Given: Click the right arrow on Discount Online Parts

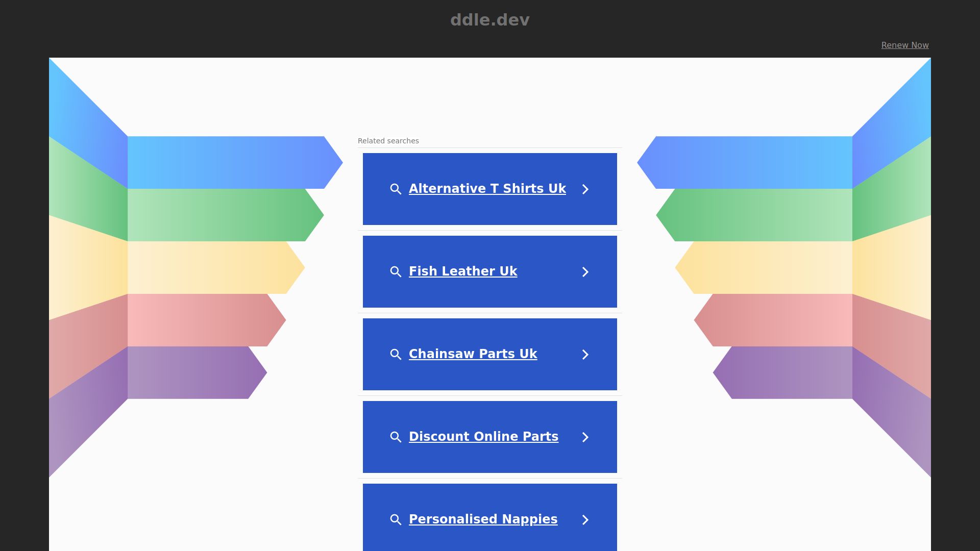Looking at the screenshot, I should [x=585, y=437].
